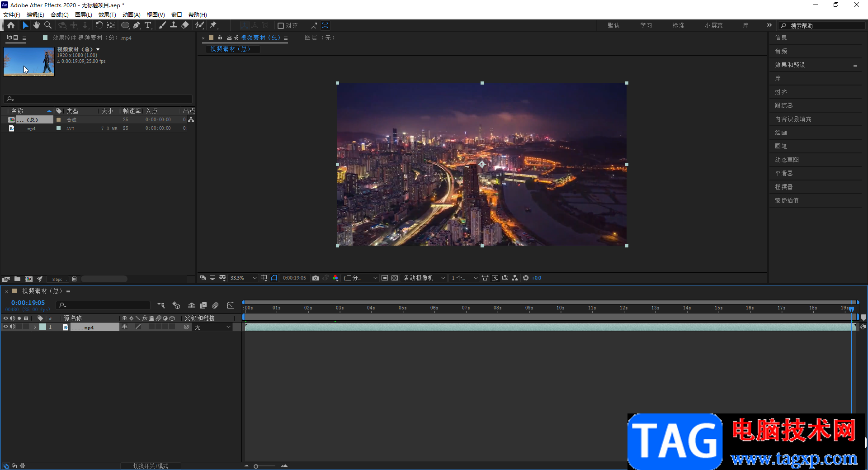The height and width of the screenshot is (470, 868).
Task: Expand the mp4 layer properties arrow
Action: click(x=35, y=327)
